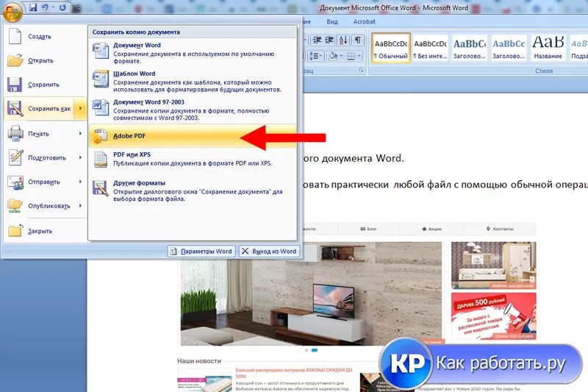Click the open folder icon next to Открыть
588x392 pixels.
click(15, 60)
